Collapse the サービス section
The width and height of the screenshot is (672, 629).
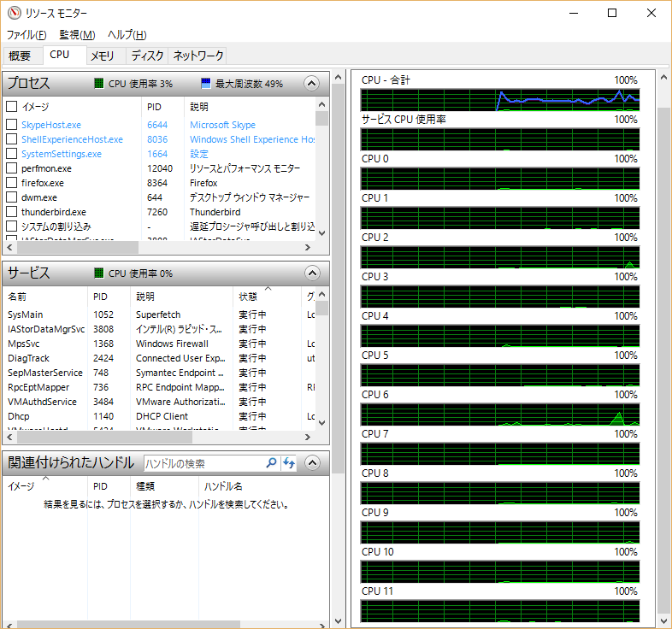point(312,273)
